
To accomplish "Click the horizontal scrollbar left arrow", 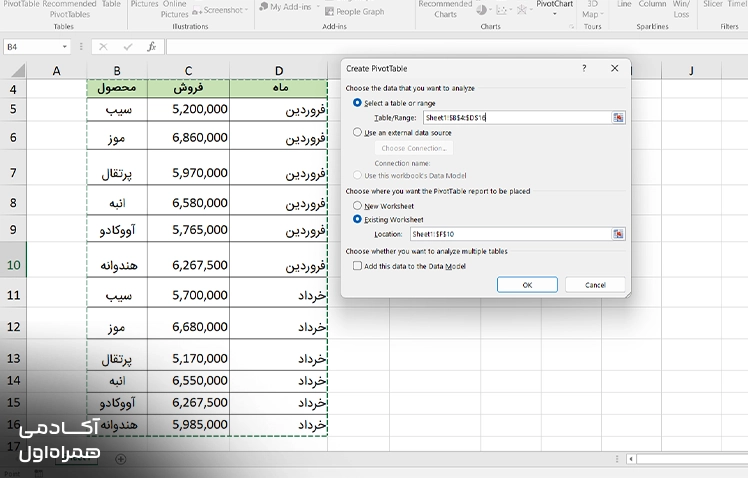I will [x=631, y=459].
